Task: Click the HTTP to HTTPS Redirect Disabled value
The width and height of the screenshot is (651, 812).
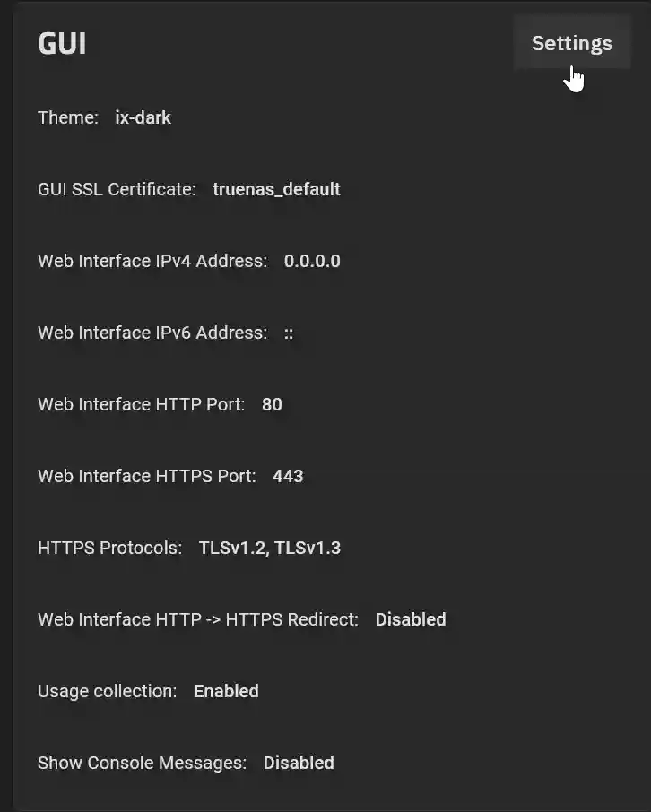Action: pyautogui.click(x=411, y=619)
